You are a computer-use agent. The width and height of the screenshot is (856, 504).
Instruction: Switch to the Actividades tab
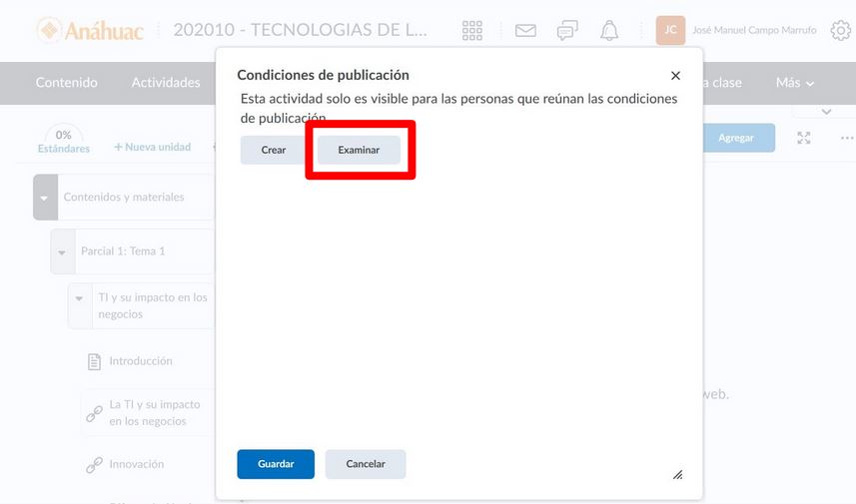point(166,83)
